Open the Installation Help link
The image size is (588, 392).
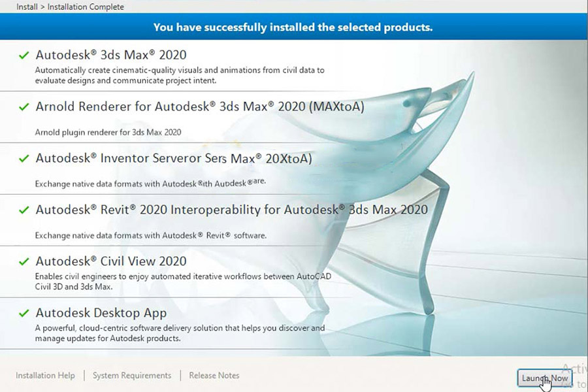tap(45, 376)
